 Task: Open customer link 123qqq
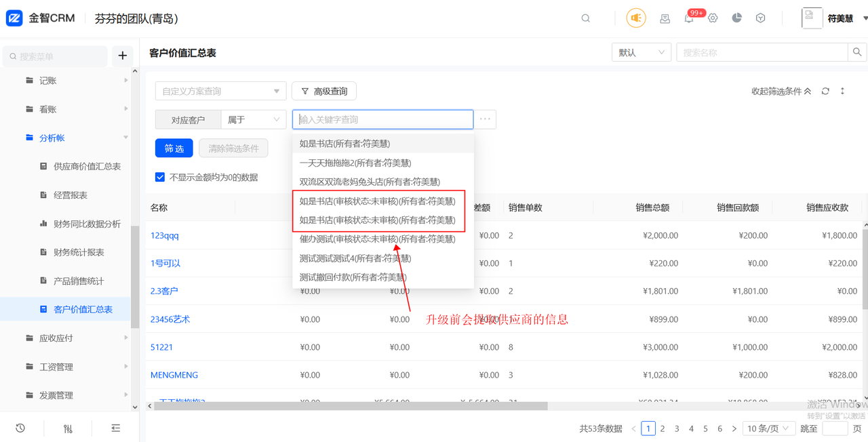pos(165,235)
